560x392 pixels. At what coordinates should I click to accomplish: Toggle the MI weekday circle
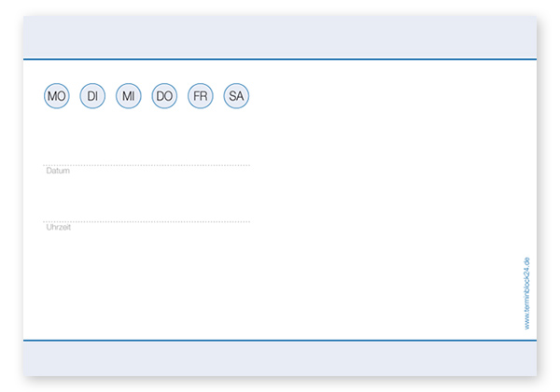click(128, 96)
